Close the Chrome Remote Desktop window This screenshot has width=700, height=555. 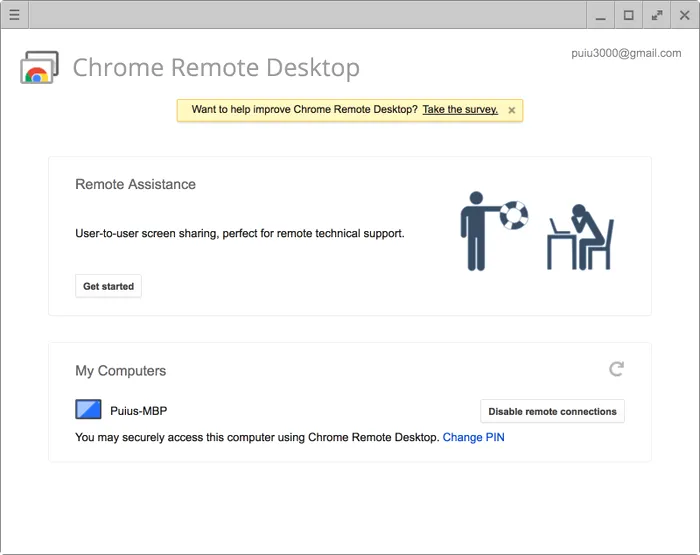pyautogui.click(x=684, y=15)
